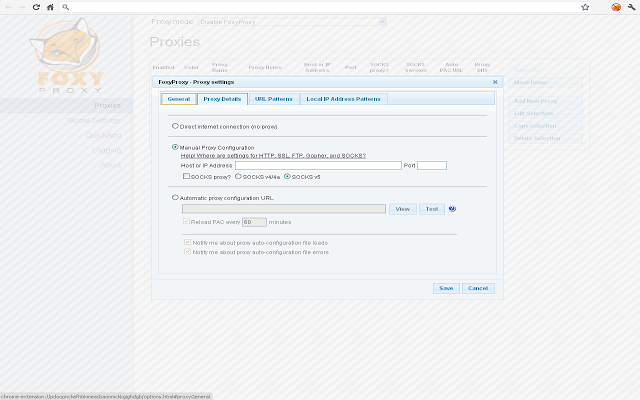Viewport: 640px width, 400px height.
Task: Toggle notify about auto-configuration file errors
Action: [187, 251]
